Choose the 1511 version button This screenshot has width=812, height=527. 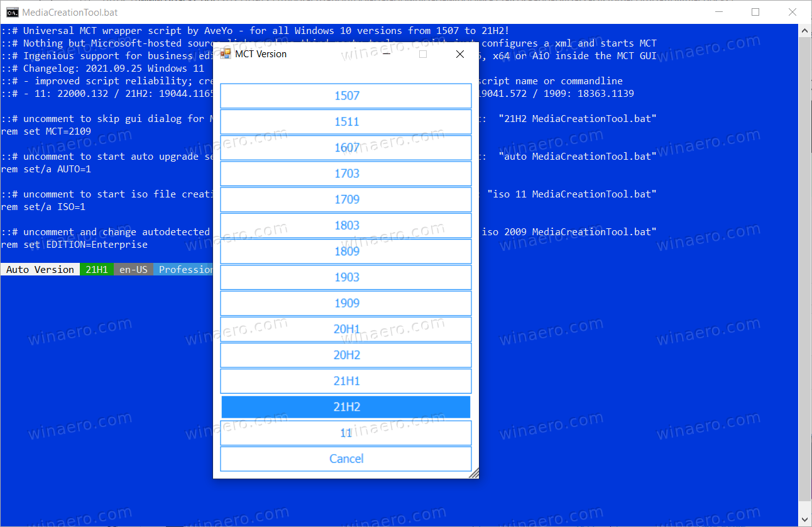(346, 121)
